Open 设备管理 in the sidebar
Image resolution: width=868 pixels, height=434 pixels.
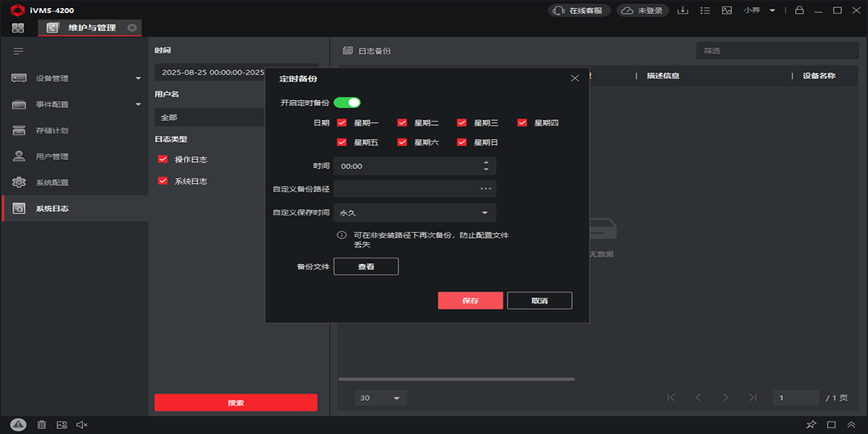[75, 78]
